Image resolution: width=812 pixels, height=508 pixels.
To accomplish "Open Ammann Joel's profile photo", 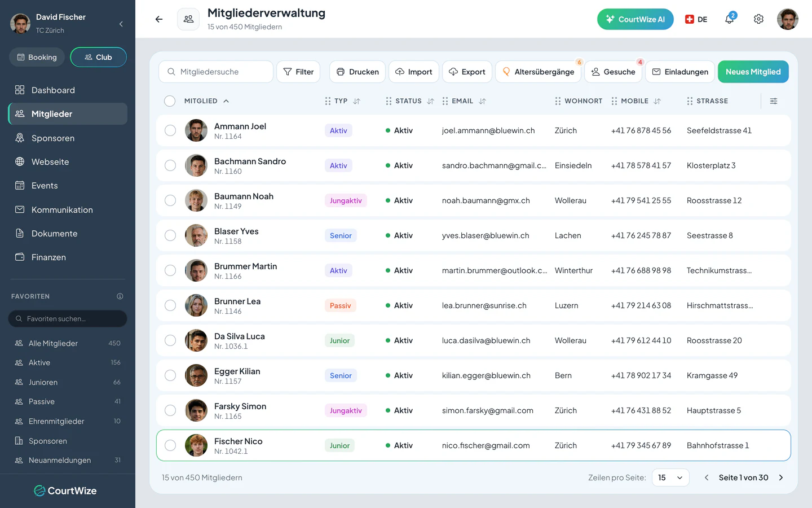I will coord(196,130).
